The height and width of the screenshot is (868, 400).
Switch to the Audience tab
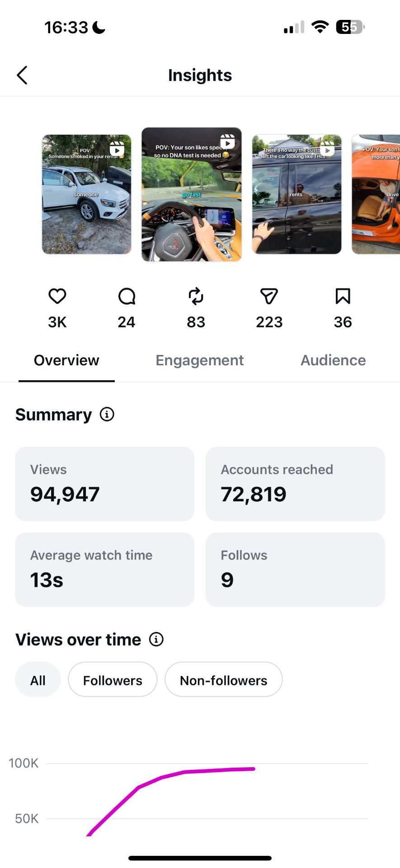[334, 360]
